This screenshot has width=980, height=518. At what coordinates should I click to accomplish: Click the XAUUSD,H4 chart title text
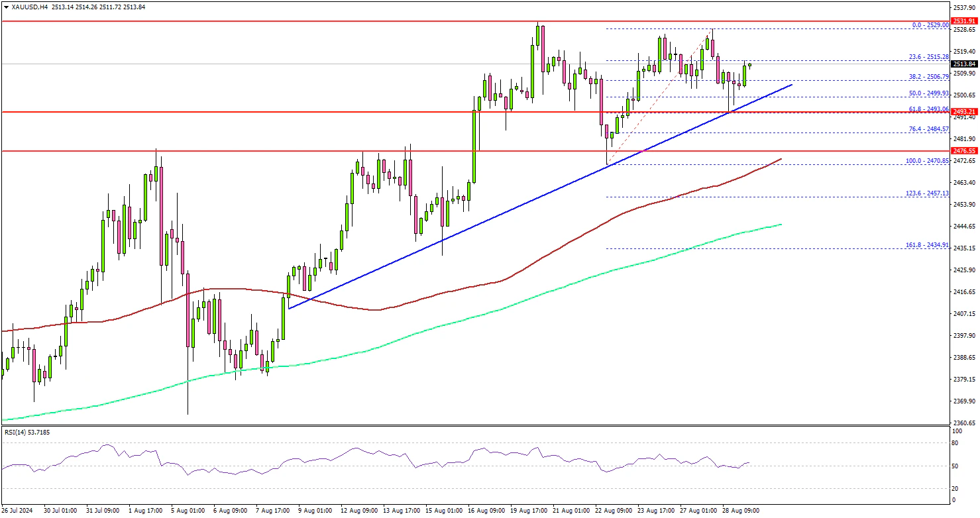(30, 6)
